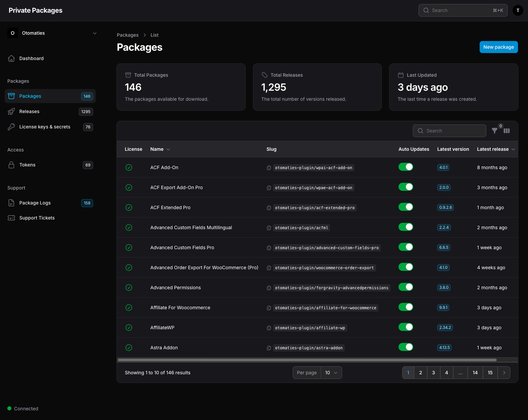Click the New package button
The width and height of the screenshot is (528, 420).
pyautogui.click(x=499, y=47)
